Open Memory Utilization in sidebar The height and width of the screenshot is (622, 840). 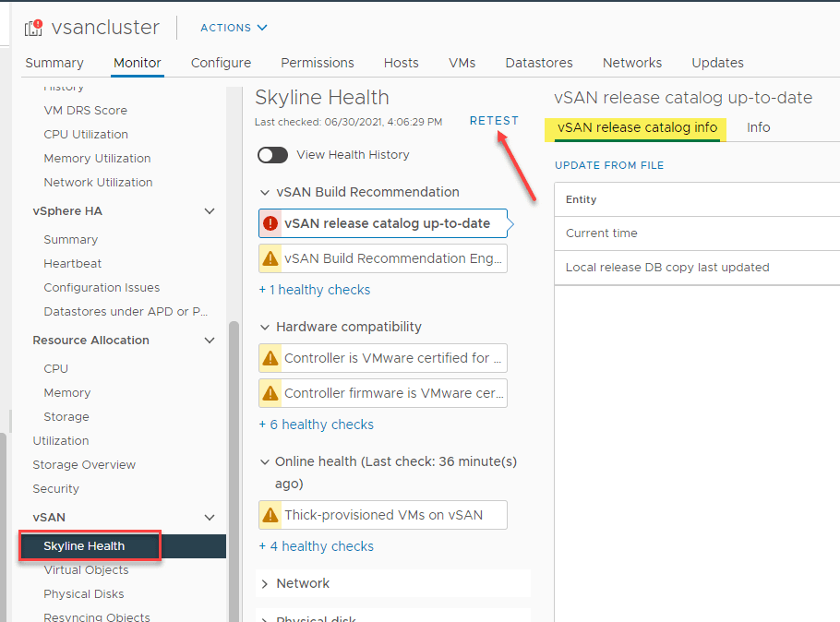[x=97, y=159]
